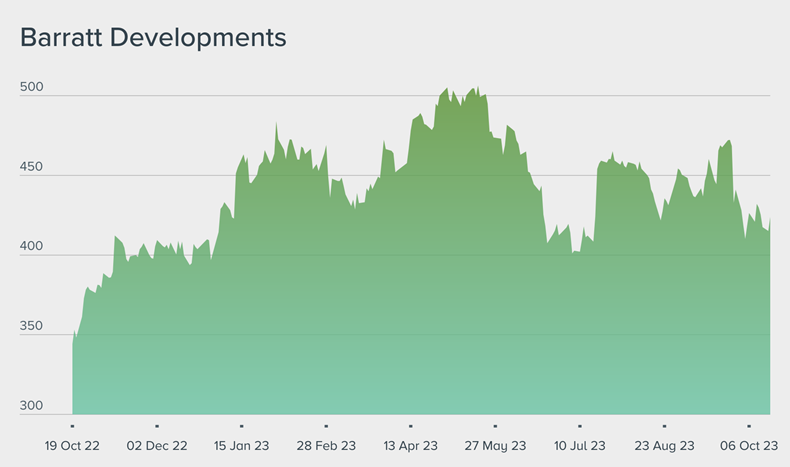Select the 02 Dec 22 date label

[157, 445]
